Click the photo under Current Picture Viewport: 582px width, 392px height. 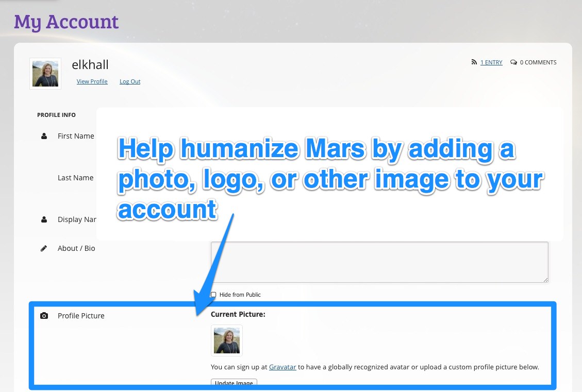(227, 340)
